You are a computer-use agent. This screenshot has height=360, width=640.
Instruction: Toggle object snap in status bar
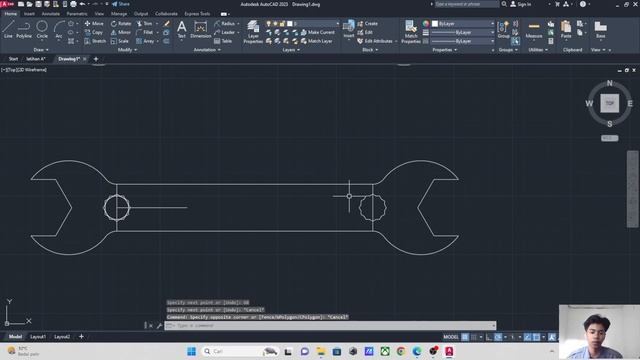pyautogui.click(x=536, y=337)
